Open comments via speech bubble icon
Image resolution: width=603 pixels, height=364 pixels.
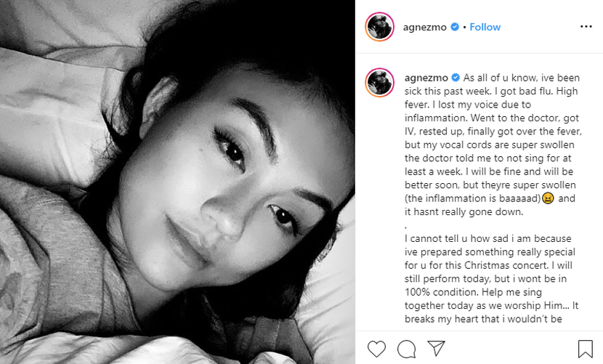[x=407, y=349]
